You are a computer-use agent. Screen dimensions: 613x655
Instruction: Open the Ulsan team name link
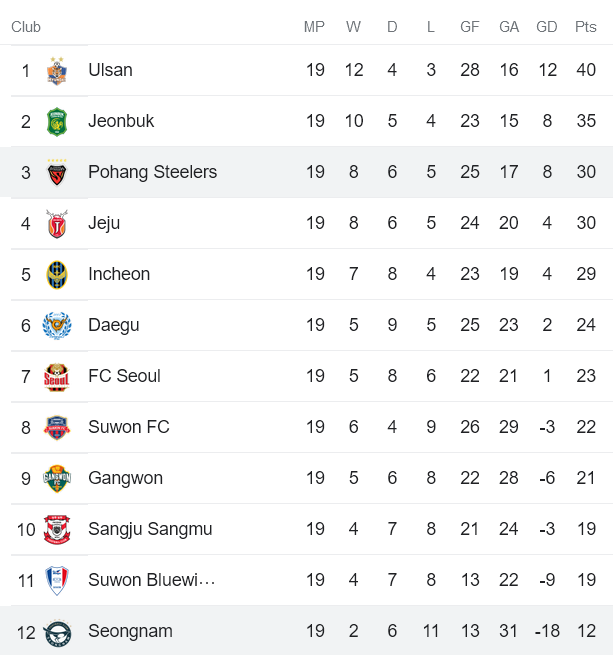tap(110, 70)
